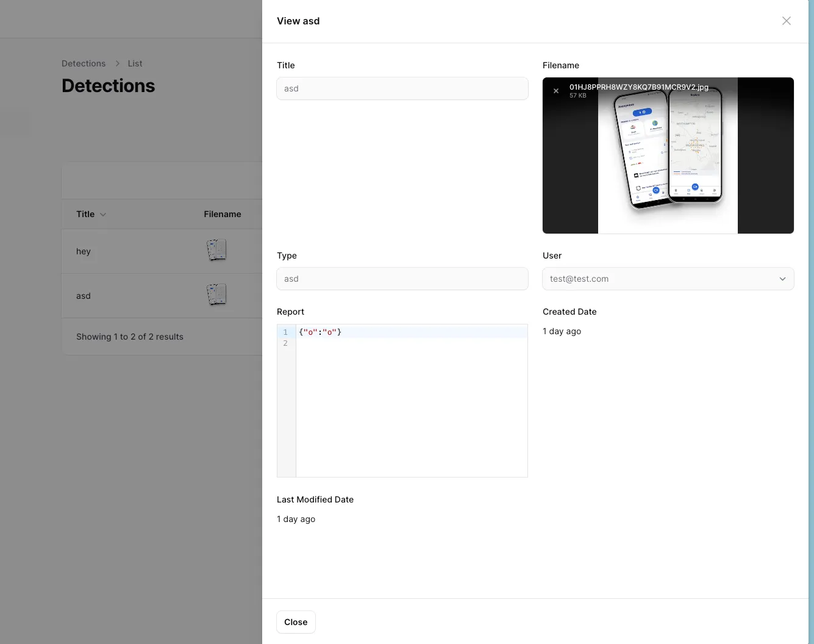Screen dimensions: 814x644
Task: Click the Close button at the bottom
Action: [x=296, y=622]
